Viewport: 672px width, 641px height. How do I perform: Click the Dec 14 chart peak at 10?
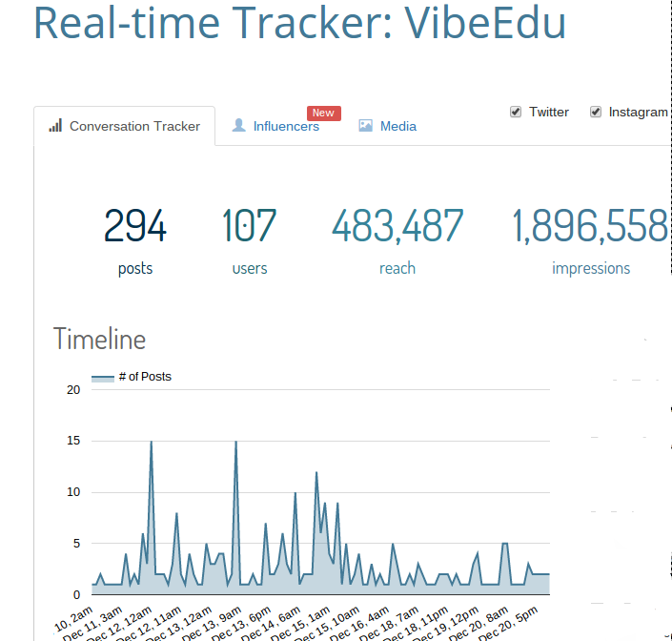(x=295, y=492)
